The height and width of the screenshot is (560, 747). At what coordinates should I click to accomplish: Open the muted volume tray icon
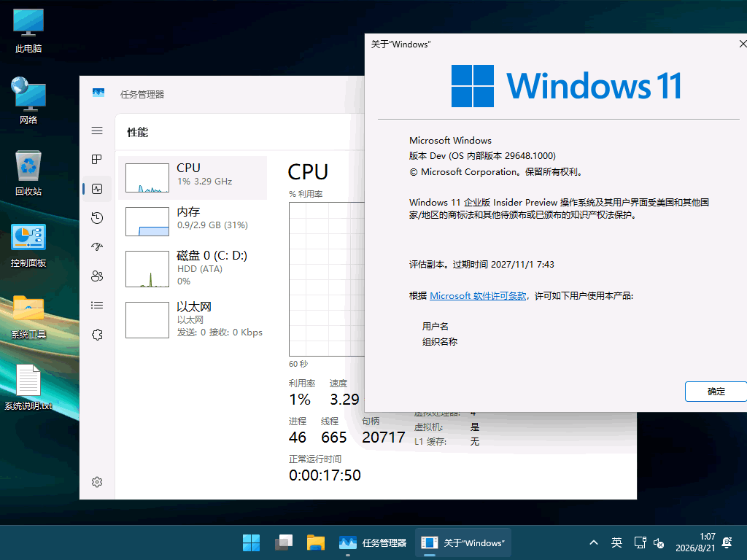pyautogui.click(x=659, y=542)
